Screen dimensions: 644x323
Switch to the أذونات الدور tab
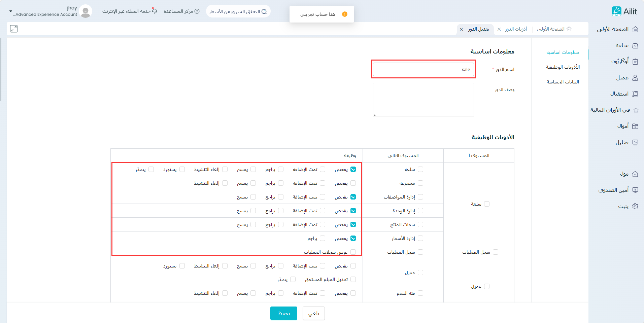click(x=516, y=29)
